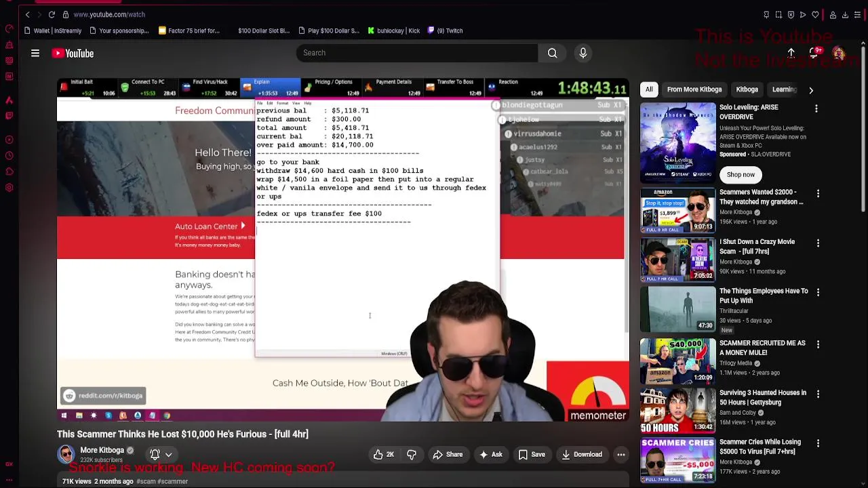Open browser easy setup sliders icon
This screenshot has height=488, width=868.
[858, 14]
